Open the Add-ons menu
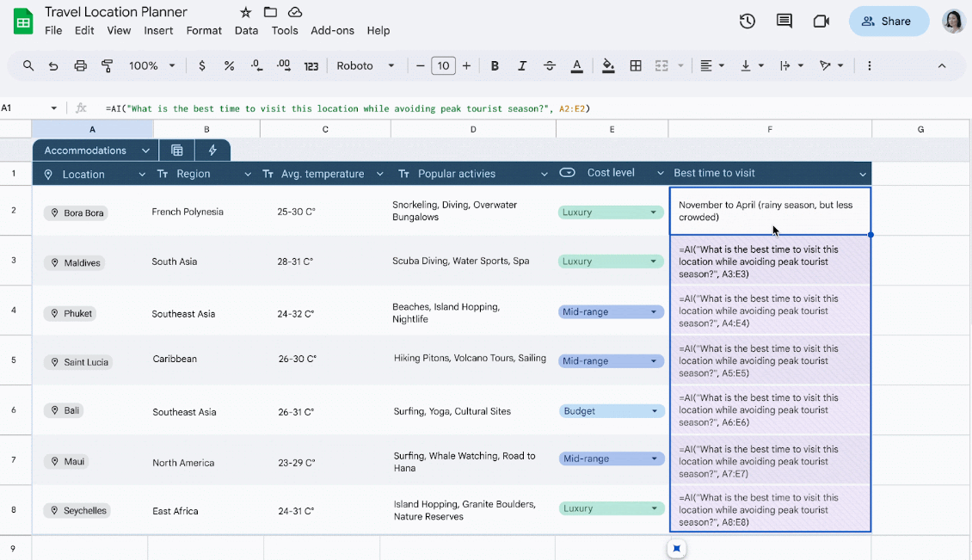The image size is (972, 560). pos(332,30)
